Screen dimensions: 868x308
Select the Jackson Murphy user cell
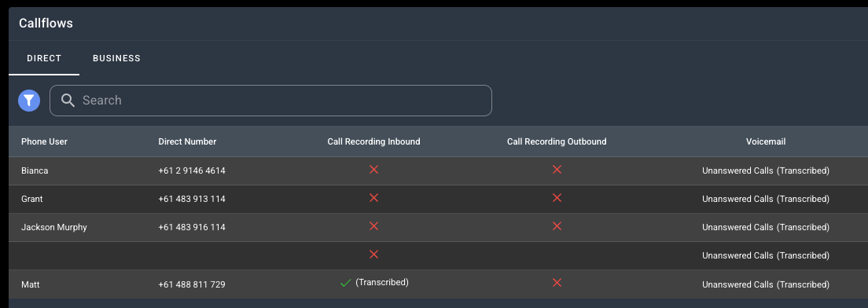tap(53, 227)
